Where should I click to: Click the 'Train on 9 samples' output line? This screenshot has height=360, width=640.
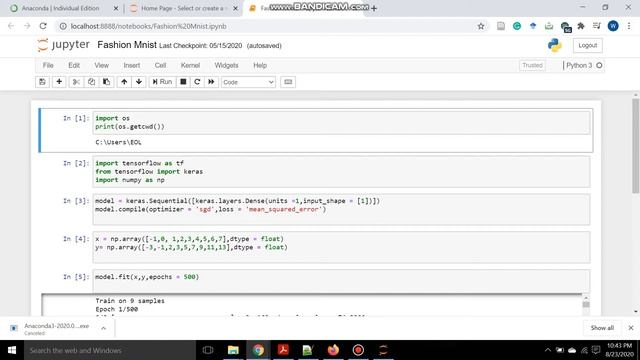pos(130,301)
